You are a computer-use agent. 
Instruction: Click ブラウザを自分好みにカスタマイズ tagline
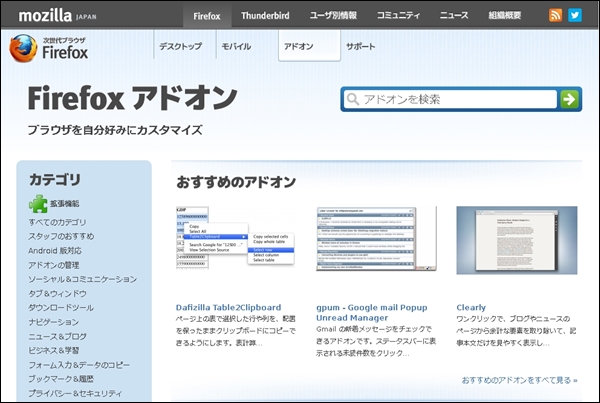click(115, 130)
